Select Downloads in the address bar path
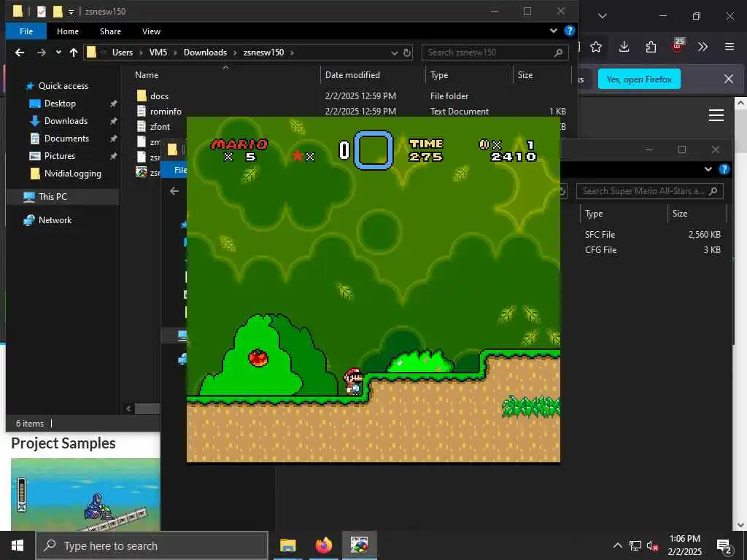 (x=205, y=52)
